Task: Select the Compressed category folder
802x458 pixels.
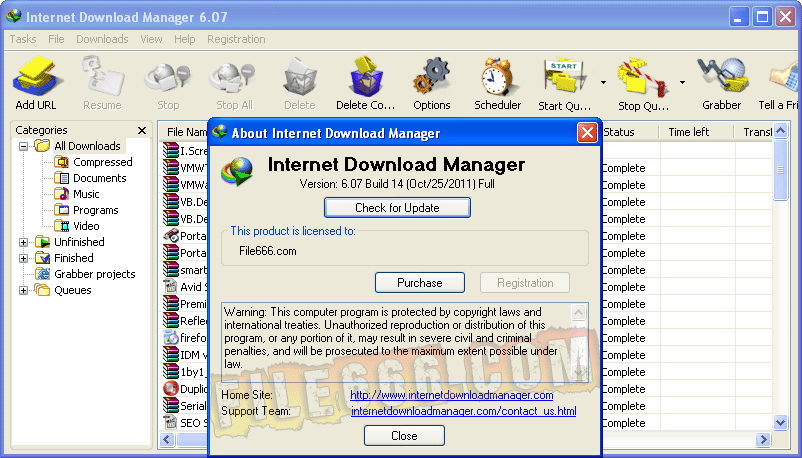Action: [x=93, y=162]
